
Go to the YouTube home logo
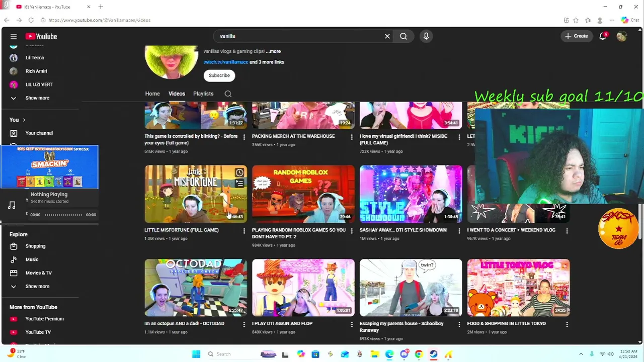41,36
